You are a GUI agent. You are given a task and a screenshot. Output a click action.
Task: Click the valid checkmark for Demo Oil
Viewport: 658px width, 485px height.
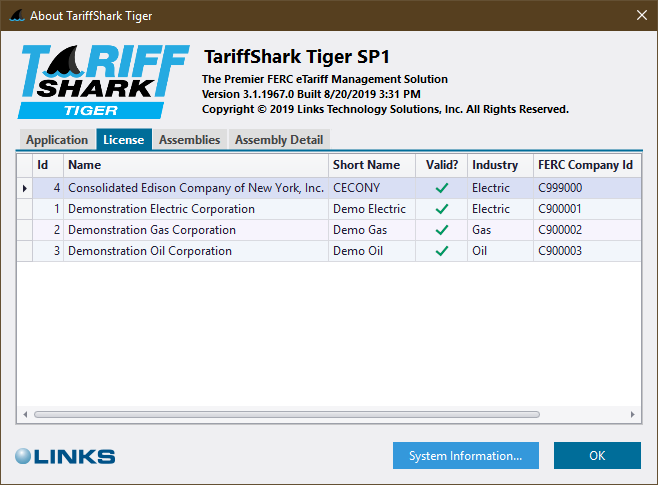point(441,251)
